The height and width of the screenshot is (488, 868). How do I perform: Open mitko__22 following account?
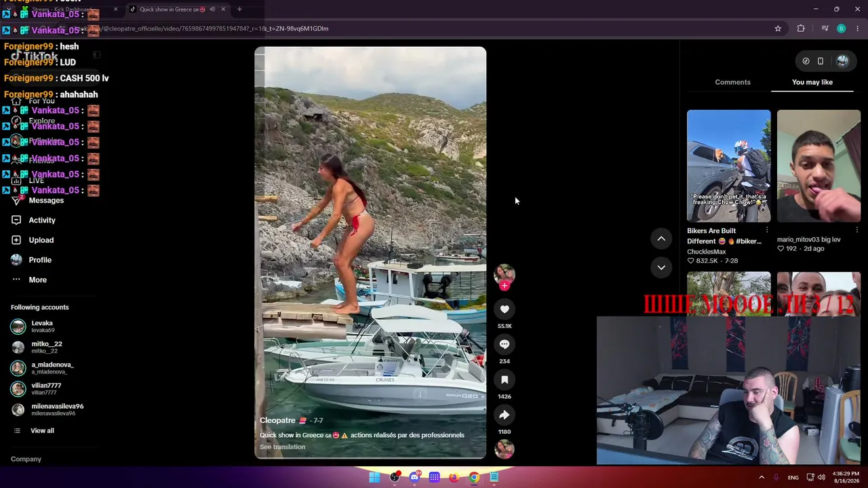pyautogui.click(x=46, y=347)
